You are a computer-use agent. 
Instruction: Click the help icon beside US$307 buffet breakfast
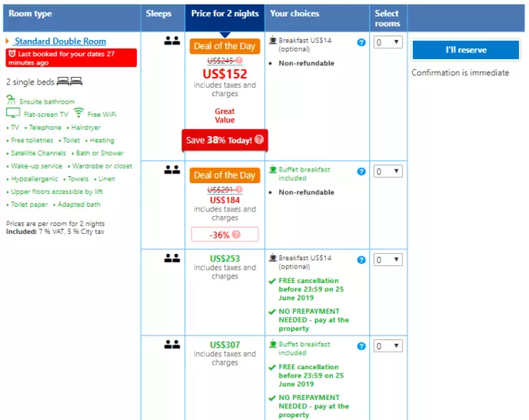coord(361,346)
